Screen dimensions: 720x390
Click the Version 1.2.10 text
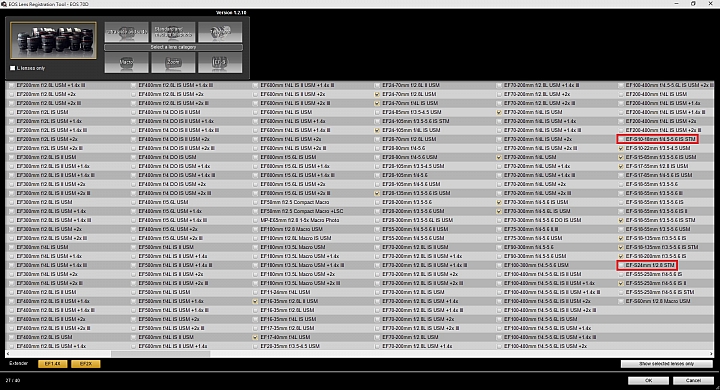click(231, 12)
